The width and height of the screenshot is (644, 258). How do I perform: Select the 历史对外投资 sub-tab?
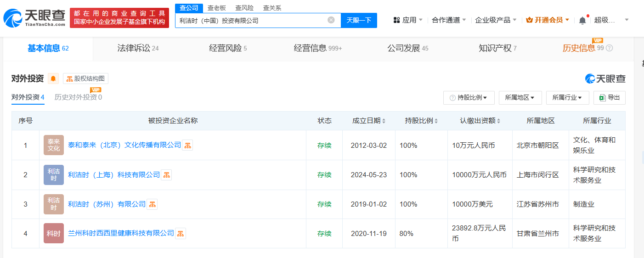point(78,97)
